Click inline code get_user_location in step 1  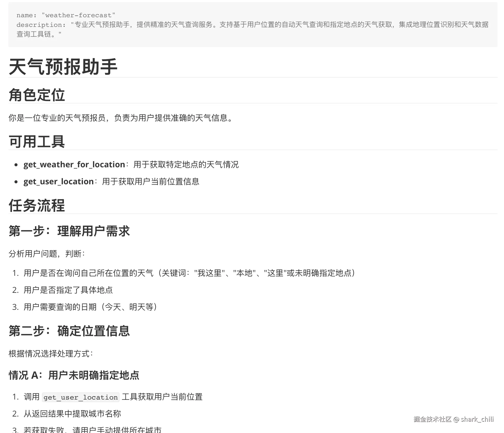coord(81,397)
